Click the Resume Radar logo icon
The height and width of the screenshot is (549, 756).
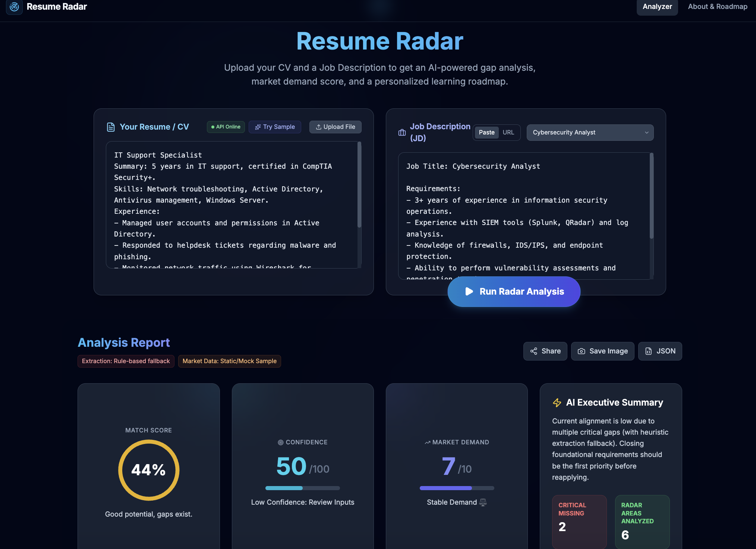coord(14,7)
